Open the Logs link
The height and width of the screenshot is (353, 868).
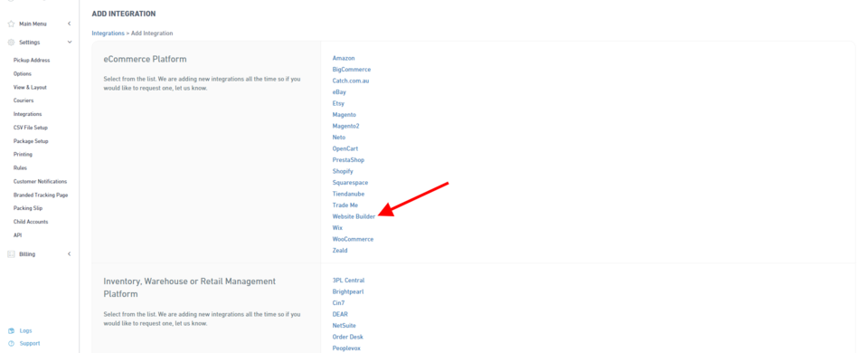coord(25,331)
